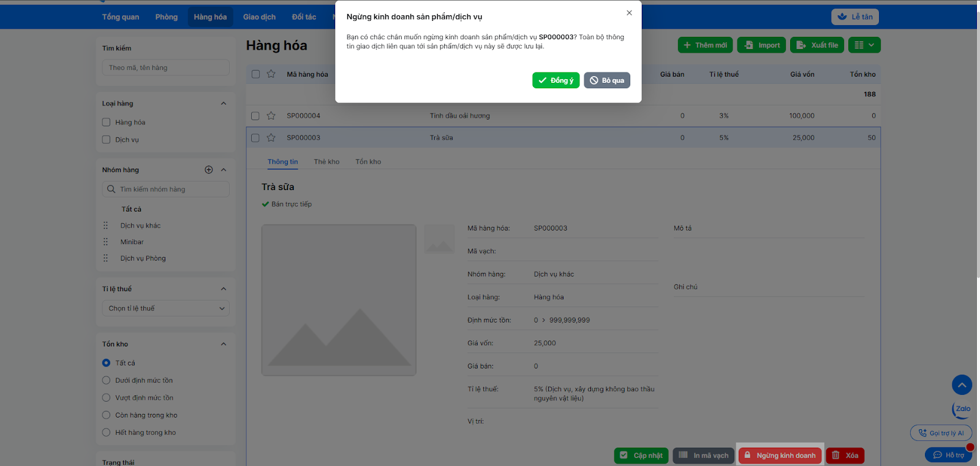Collapse the Nhóm hàng filter section

pos(224,170)
